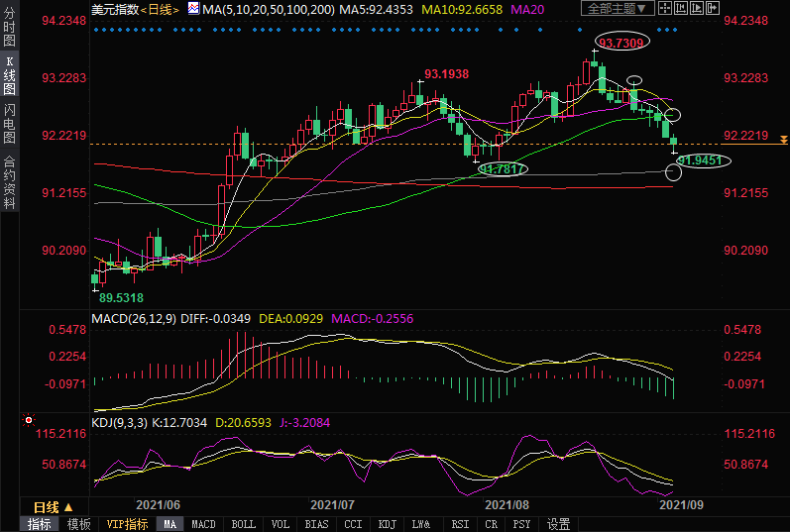
Task: Toggle the RSI indicator
Action: click(x=460, y=524)
